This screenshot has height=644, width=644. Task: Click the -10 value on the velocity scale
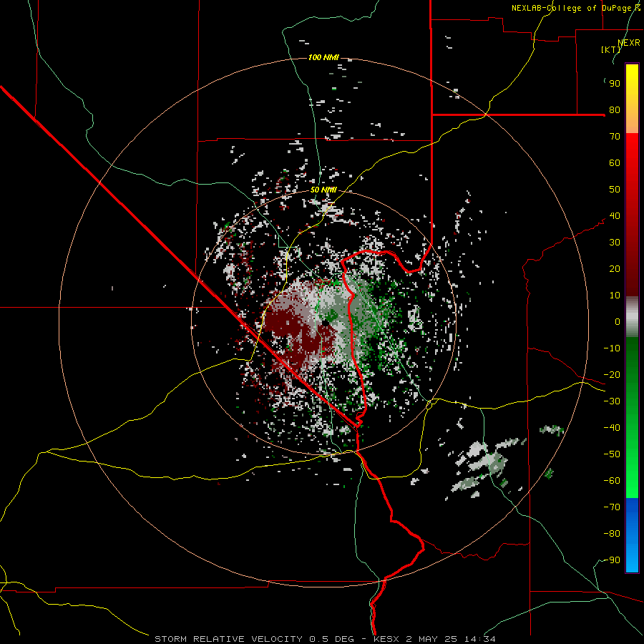click(612, 348)
